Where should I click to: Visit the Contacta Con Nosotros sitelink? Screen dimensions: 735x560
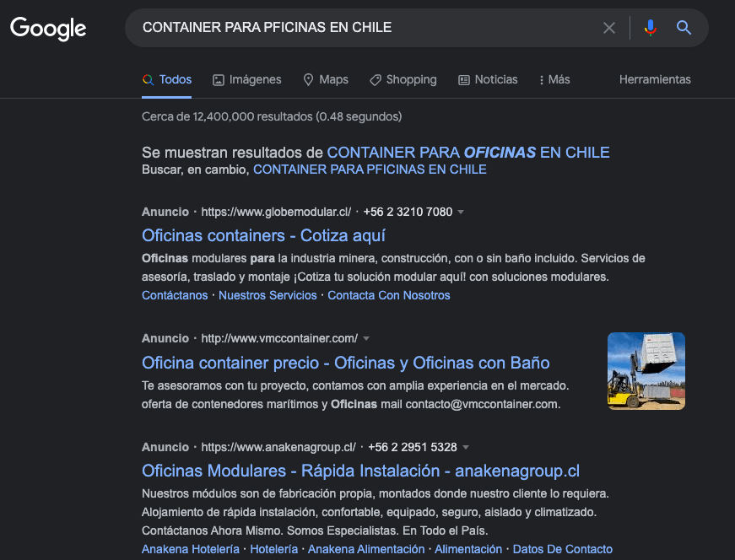pyautogui.click(x=388, y=295)
